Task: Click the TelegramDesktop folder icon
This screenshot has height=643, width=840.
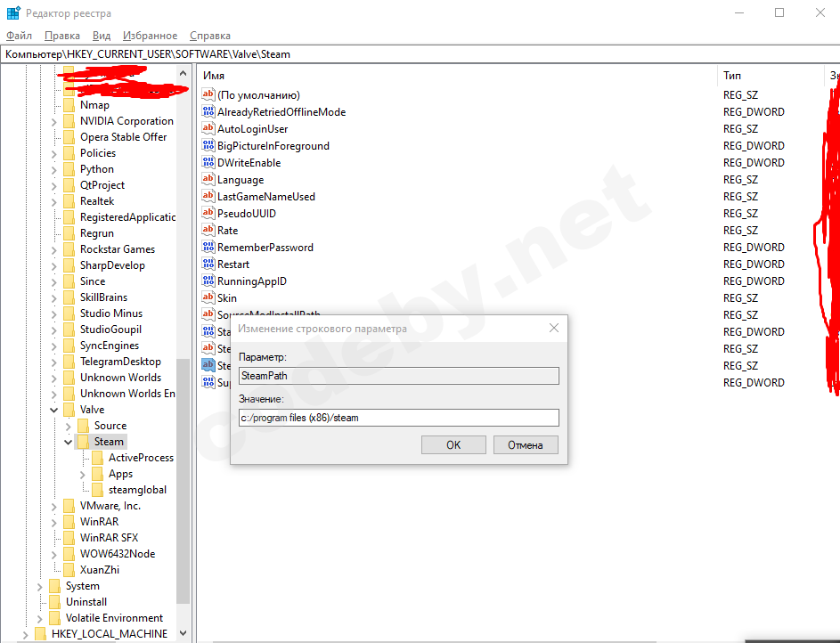Action: (69, 362)
